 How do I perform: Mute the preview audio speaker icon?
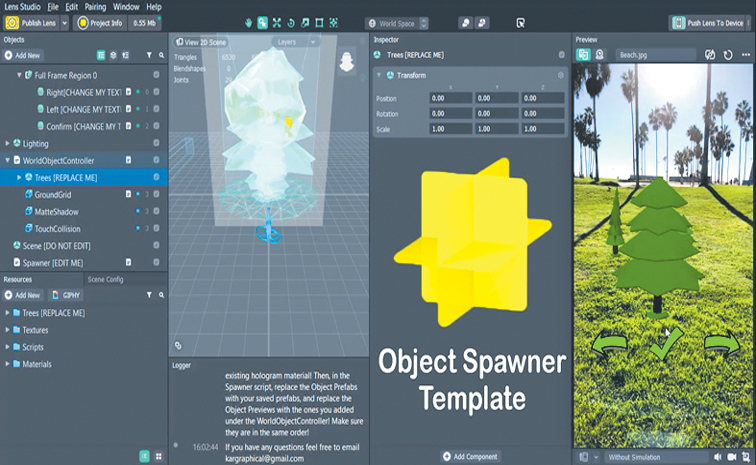718,457
